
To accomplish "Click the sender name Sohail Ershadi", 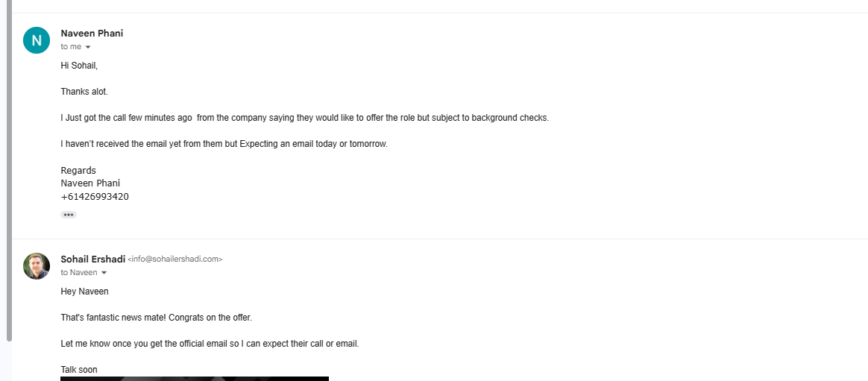I will [x=92, y=259].
